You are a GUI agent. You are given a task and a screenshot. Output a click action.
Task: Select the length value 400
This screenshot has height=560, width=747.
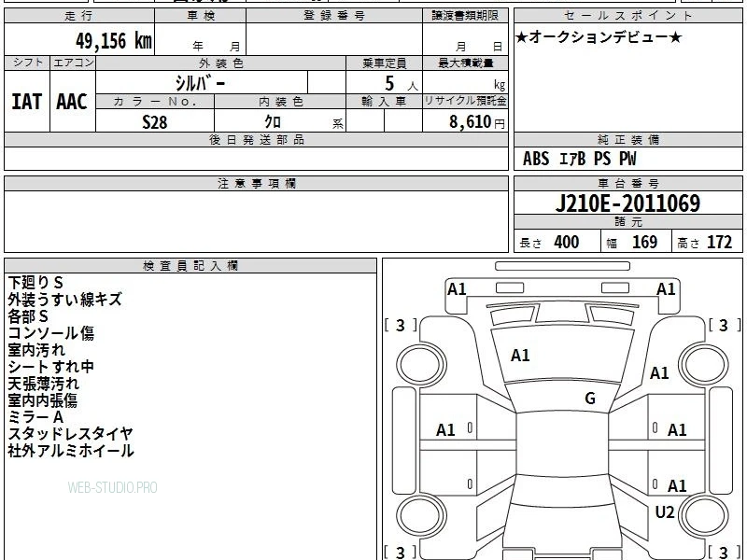[567, 242]
